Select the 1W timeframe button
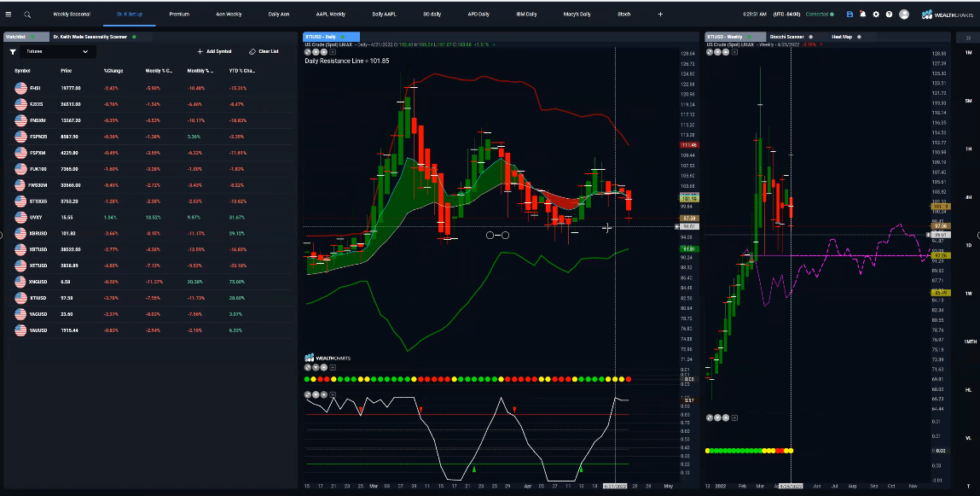Image resolution: width=980 pixels, height=496 pixels. point(968,294)
